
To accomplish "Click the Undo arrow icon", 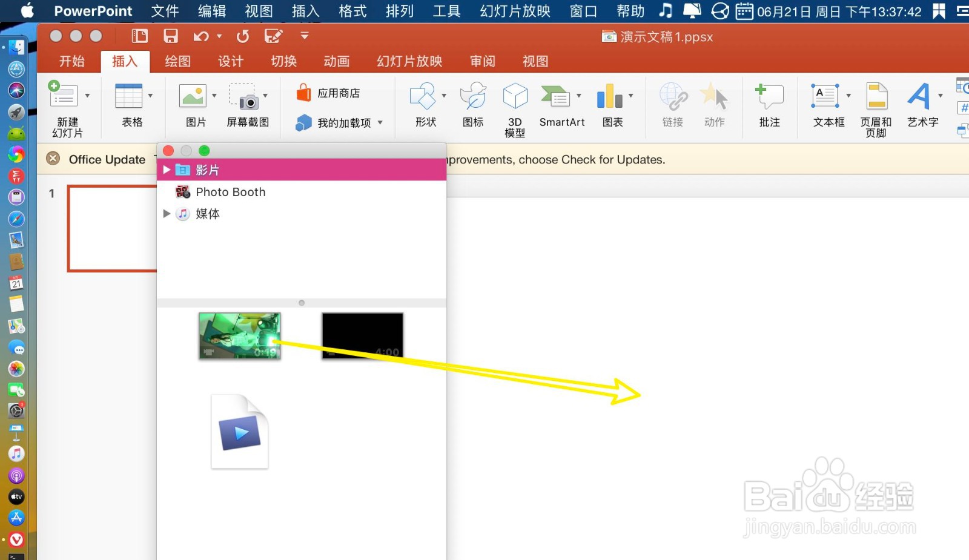I will (x=200, y=37).
